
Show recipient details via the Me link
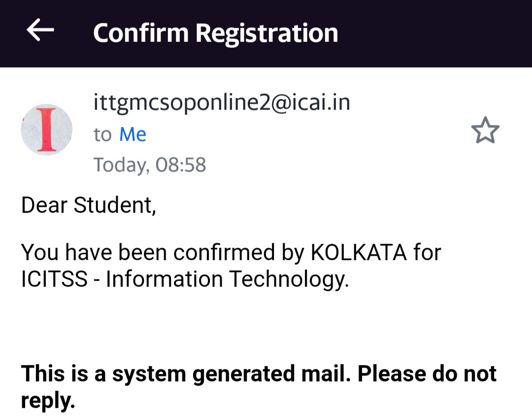133,134
